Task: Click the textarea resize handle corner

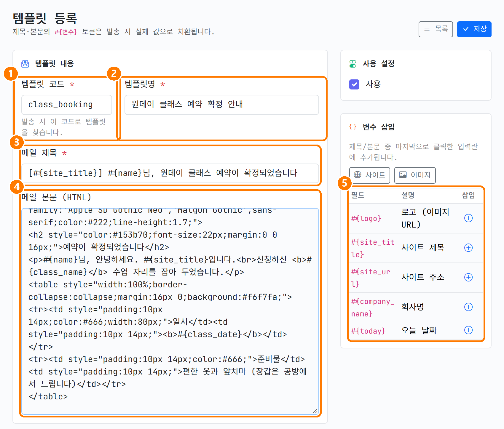Action: pyautogui.click(x=315, y=411)
